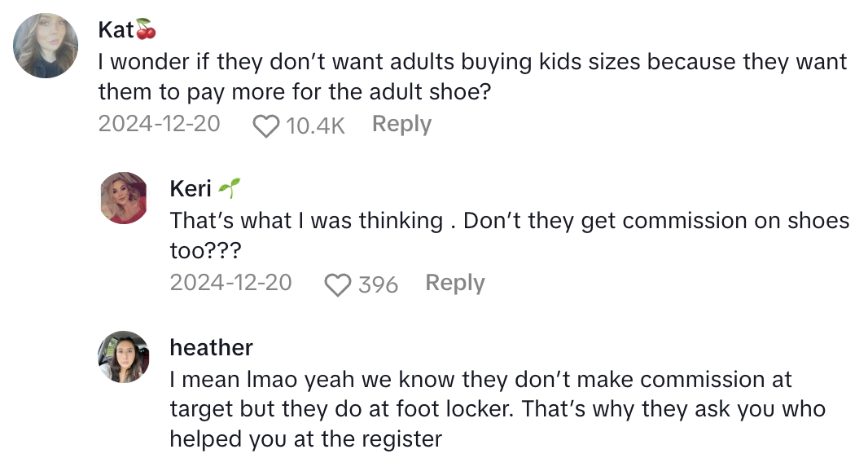Open the Kat username link
Image resolution: width=868 pixels, height=458 pixels.
(x=116, y=30)
